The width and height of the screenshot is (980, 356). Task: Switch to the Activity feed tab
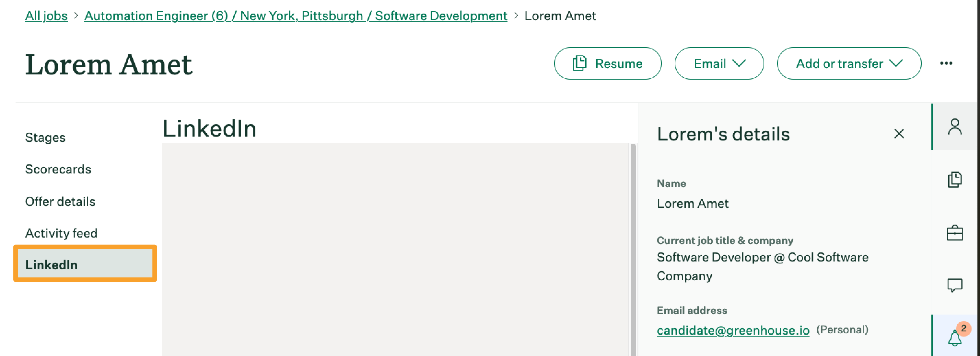click(x=61, y=233)
